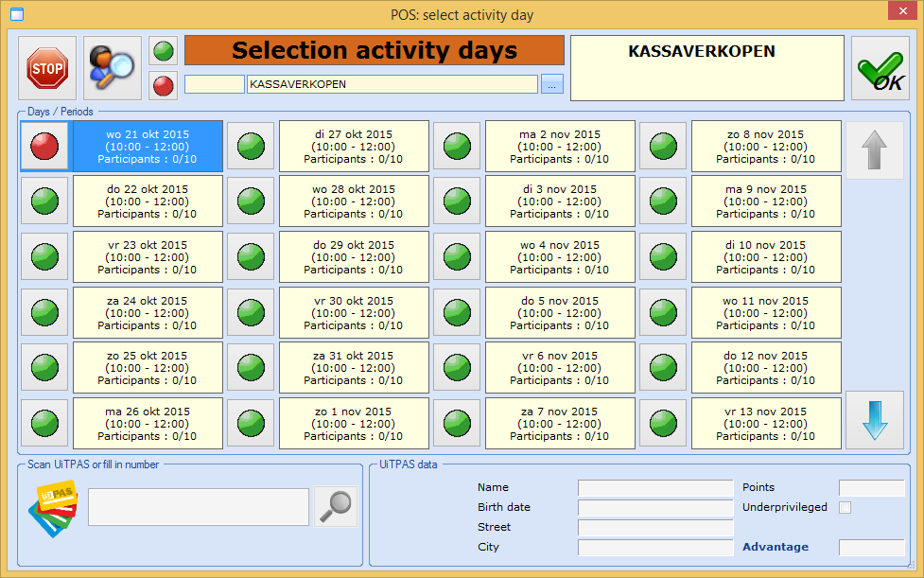Click the small green light in header
924x578 pixels.
click(x=164, y=51)
